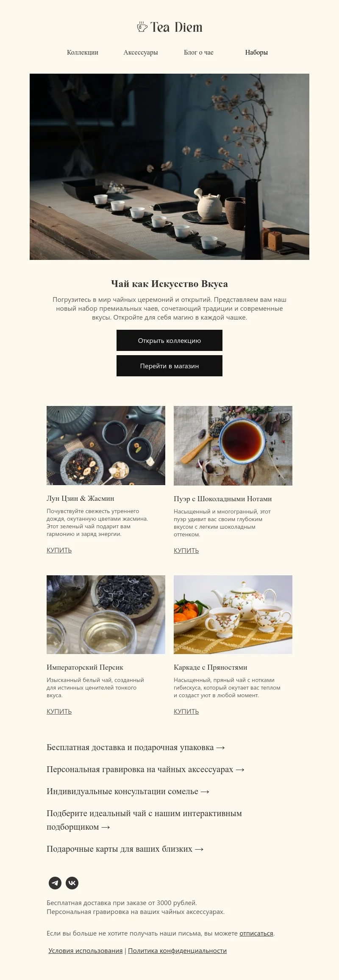Viewport: 339px width, 980px height.
Task: Open Бесплатная доставка и подарочная упаковка link
Action: click(136, 748)
